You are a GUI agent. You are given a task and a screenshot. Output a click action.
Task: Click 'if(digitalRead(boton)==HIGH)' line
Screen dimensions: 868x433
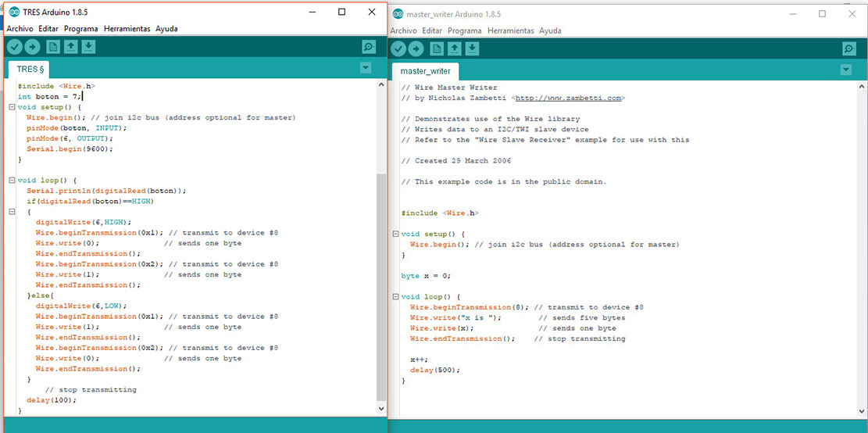point(90,201)
